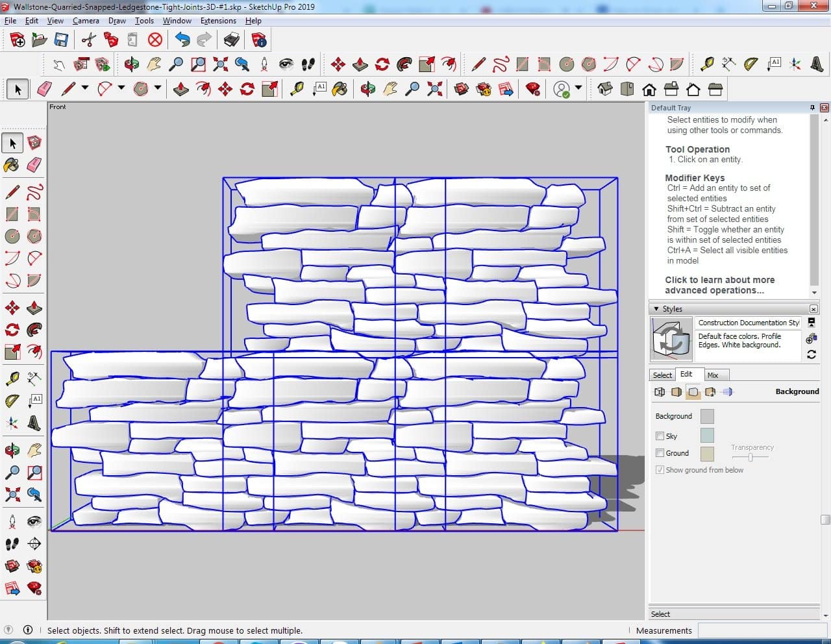831x644 pixels.
Task: Enable the Ground checkbox
Action: [660, 453]
